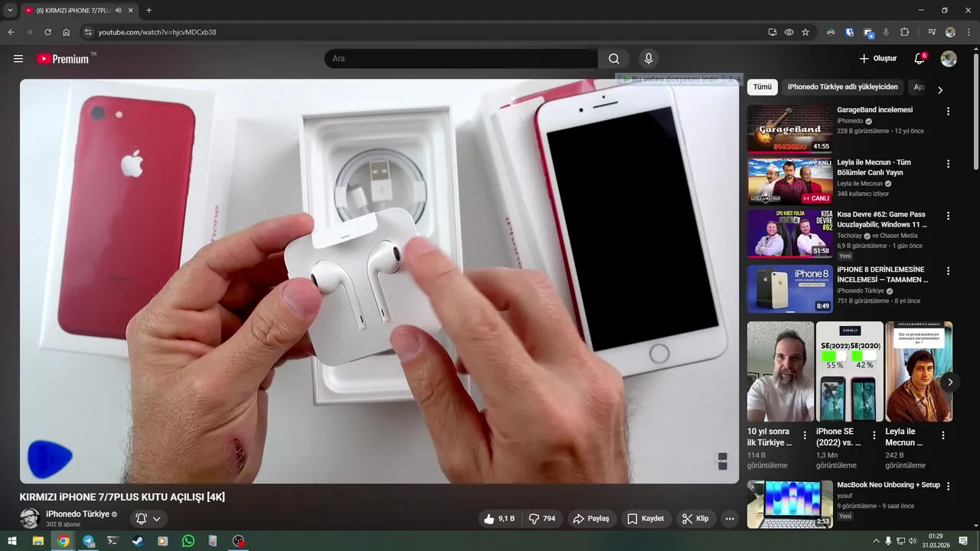980x551 pixels.
Task: Dislike the video showing 794
Action: [x=542, y=519]
